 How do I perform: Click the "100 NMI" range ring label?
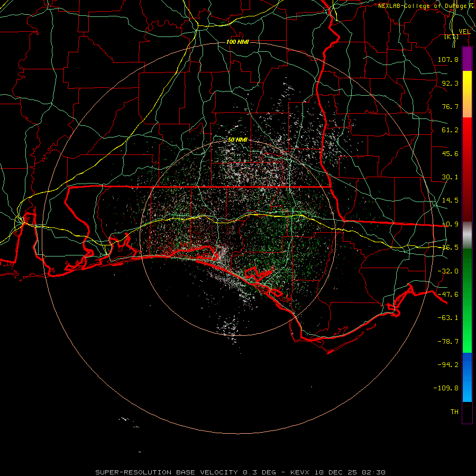(x=237, y=42)
